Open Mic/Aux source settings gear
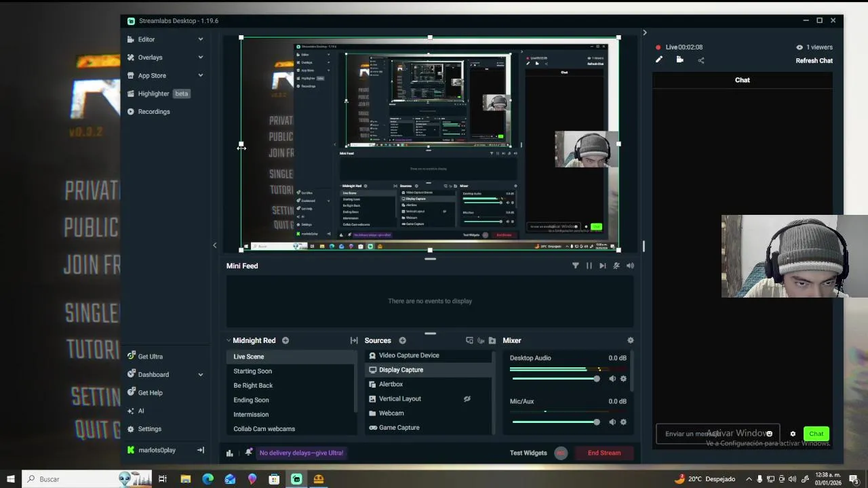 624,422
